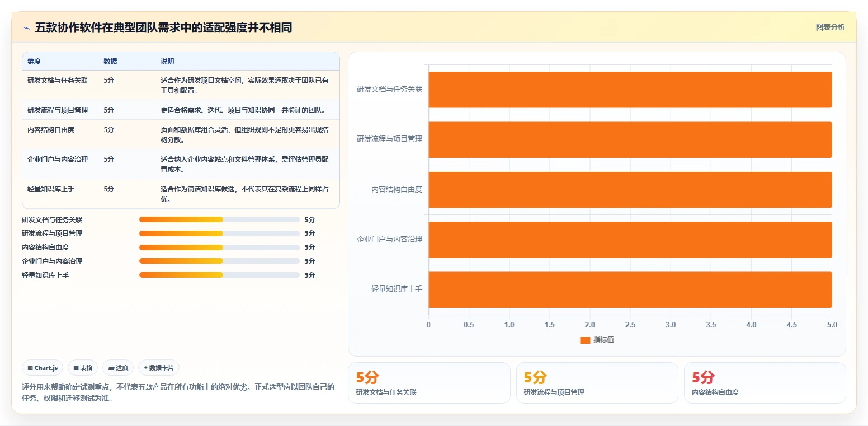
Task: Click the footnote starting 评分用来帮助确定试测重点
Action: coord(178,393)
